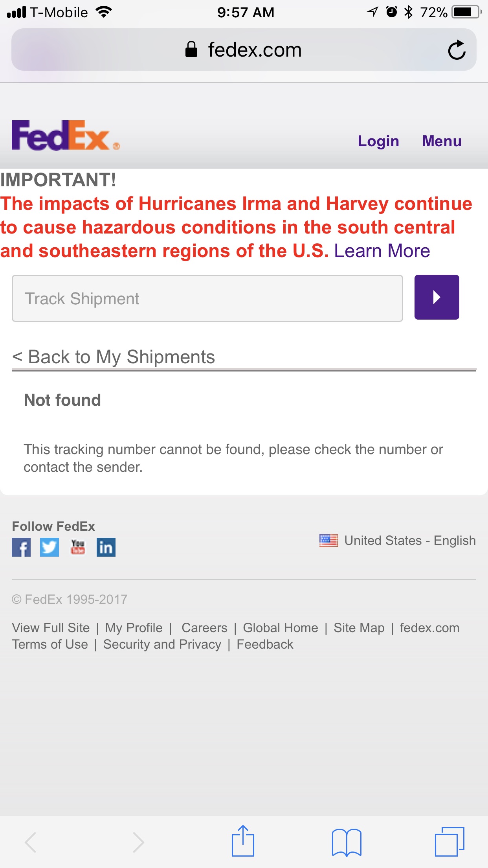
Task: Open Security and Privacy link
Action: click(162, 644)
